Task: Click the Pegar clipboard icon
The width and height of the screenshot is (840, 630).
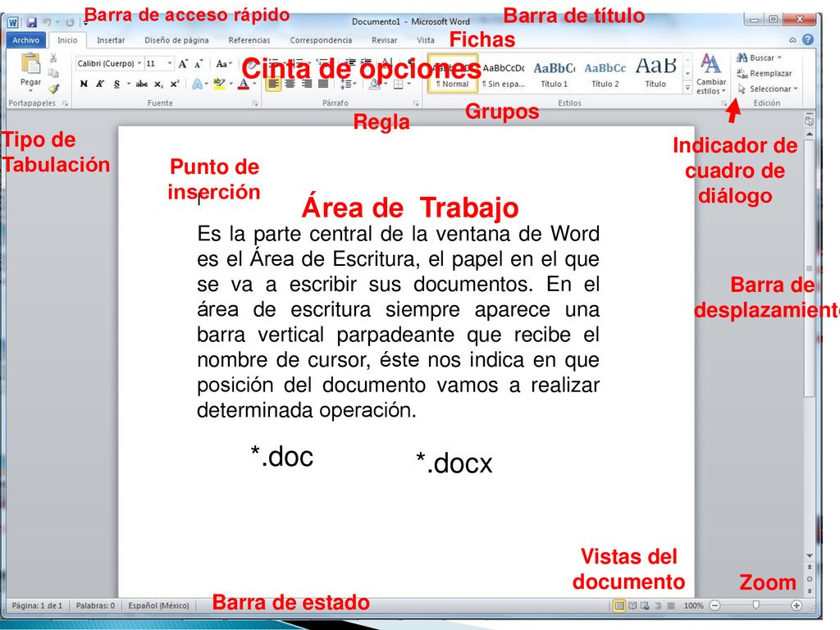Action: click(30, 63)
